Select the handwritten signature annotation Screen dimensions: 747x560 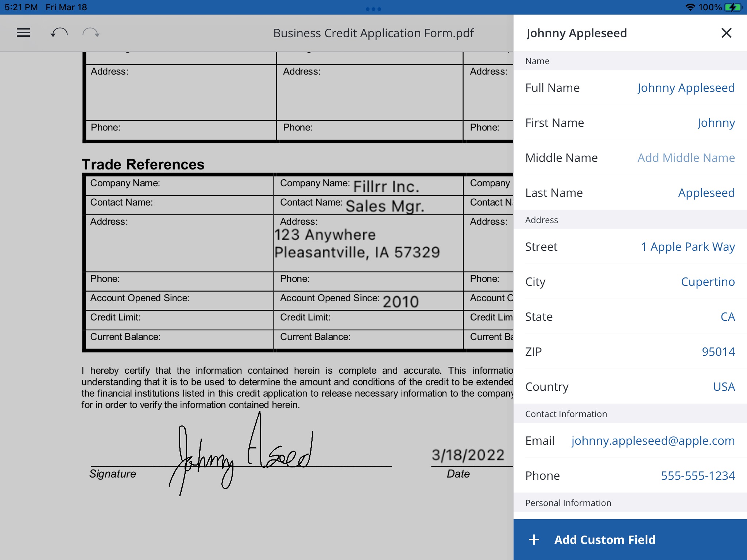[241, 454]
